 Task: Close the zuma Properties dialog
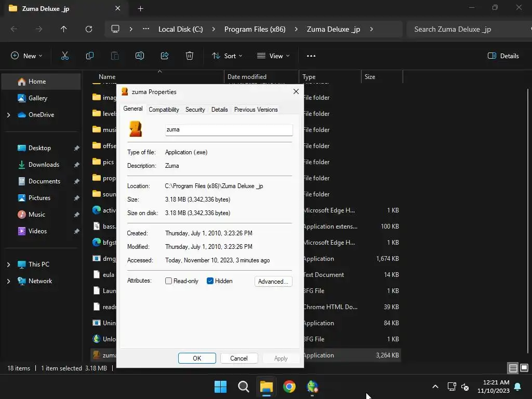[x=296, y=91]
